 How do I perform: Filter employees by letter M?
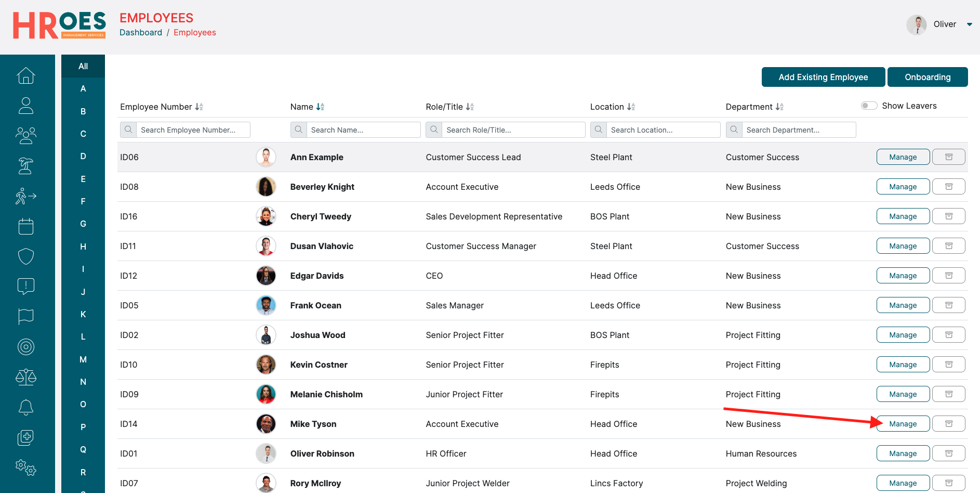[83, 359]
